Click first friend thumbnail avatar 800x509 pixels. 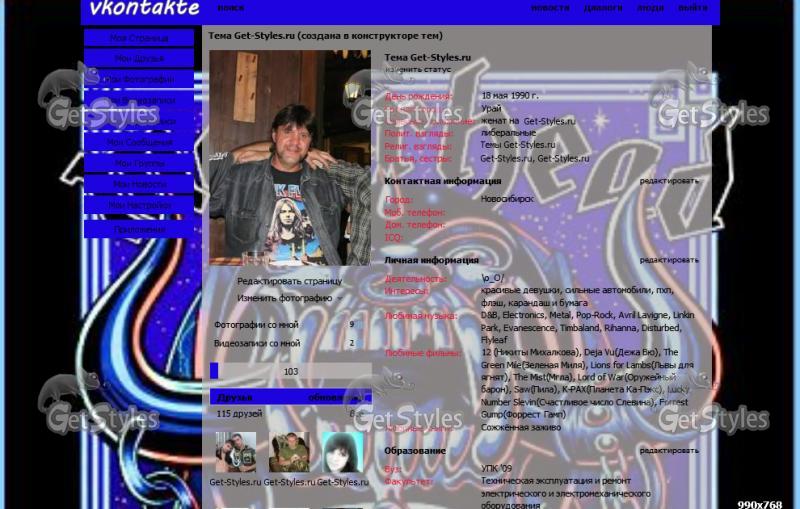point(236,452)
